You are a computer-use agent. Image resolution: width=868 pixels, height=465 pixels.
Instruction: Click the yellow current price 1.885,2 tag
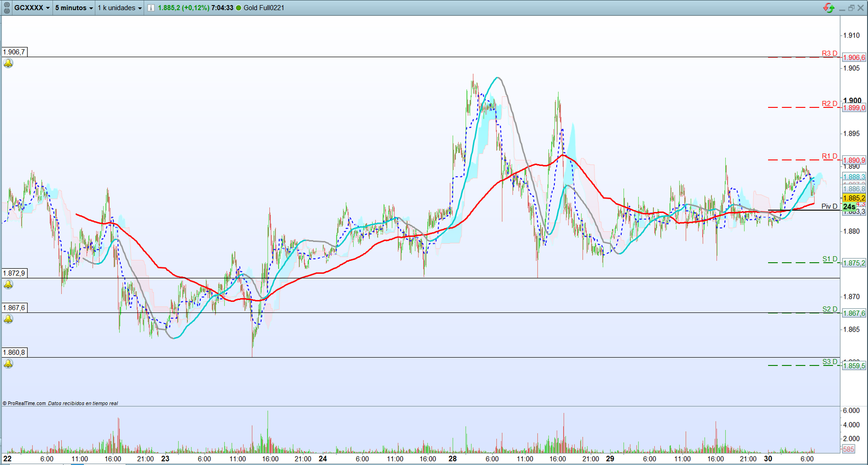click(x=854, y=198)
